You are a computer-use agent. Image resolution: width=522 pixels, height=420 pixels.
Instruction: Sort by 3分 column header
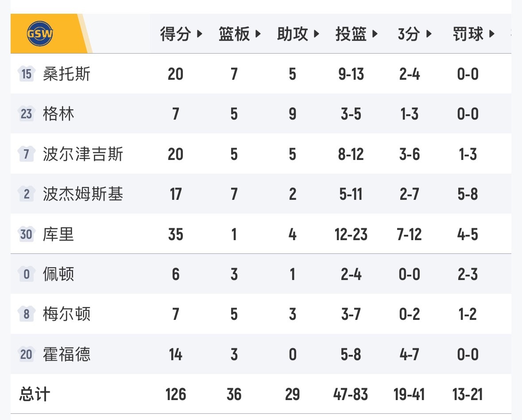[x=414, y=34]
